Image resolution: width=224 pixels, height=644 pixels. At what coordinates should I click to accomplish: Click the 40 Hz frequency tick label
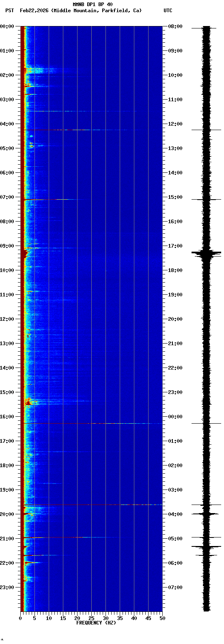coord(134,618)
